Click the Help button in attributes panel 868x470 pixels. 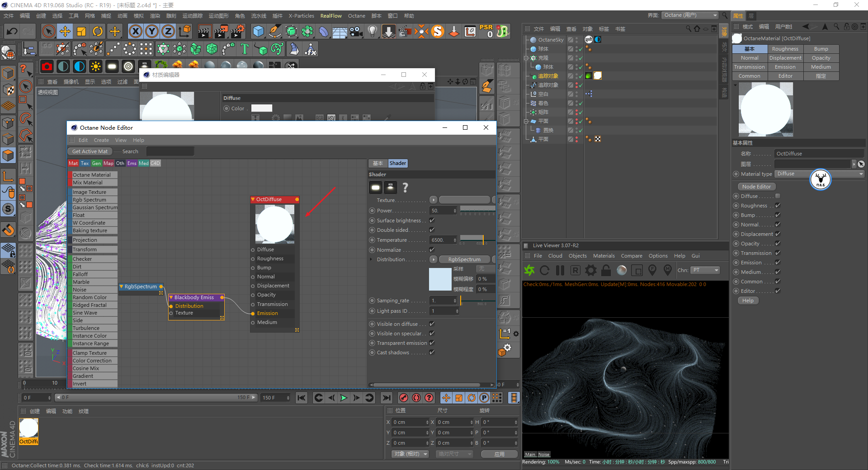tap(748, 301)
